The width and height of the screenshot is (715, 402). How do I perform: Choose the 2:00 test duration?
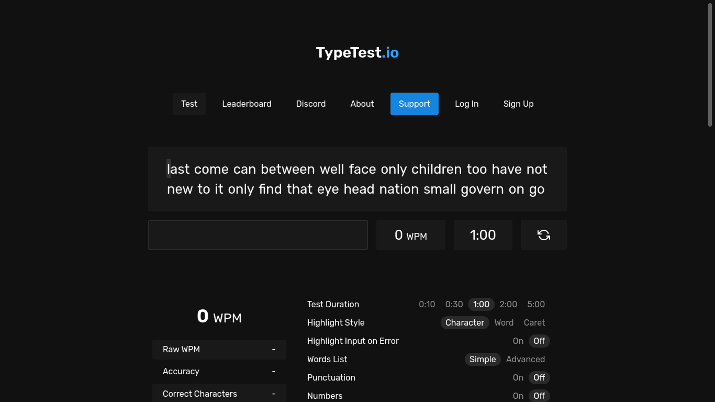(x=508, y=304)
